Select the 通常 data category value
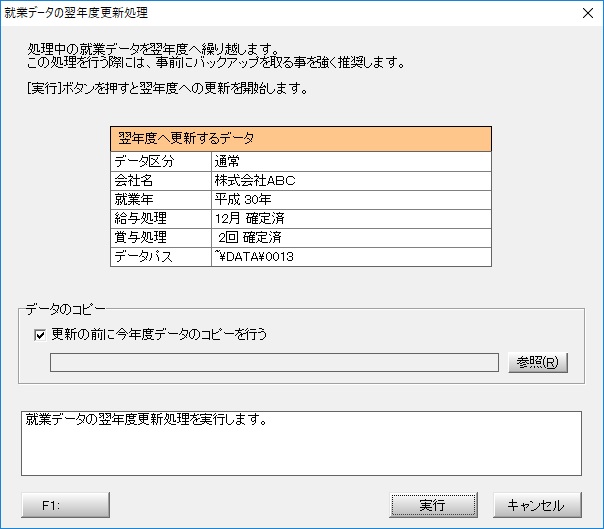This screenshot has width=604, height=529. (351, 161)
